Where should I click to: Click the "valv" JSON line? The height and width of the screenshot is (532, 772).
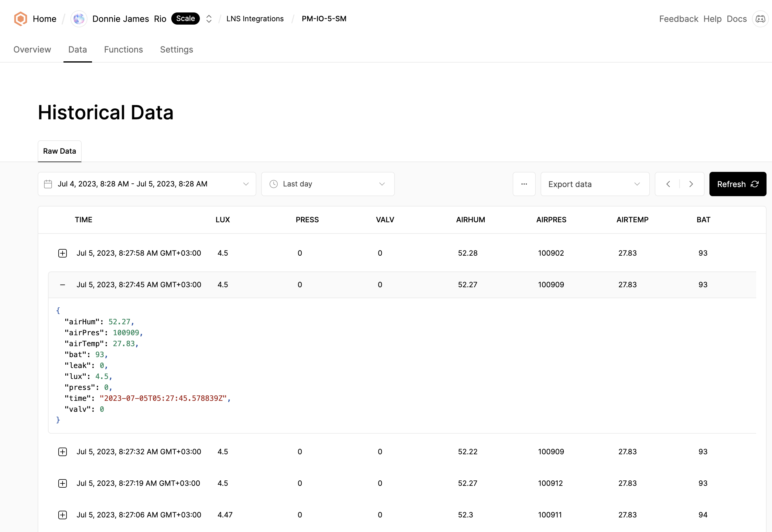click(x=84, y=409)
